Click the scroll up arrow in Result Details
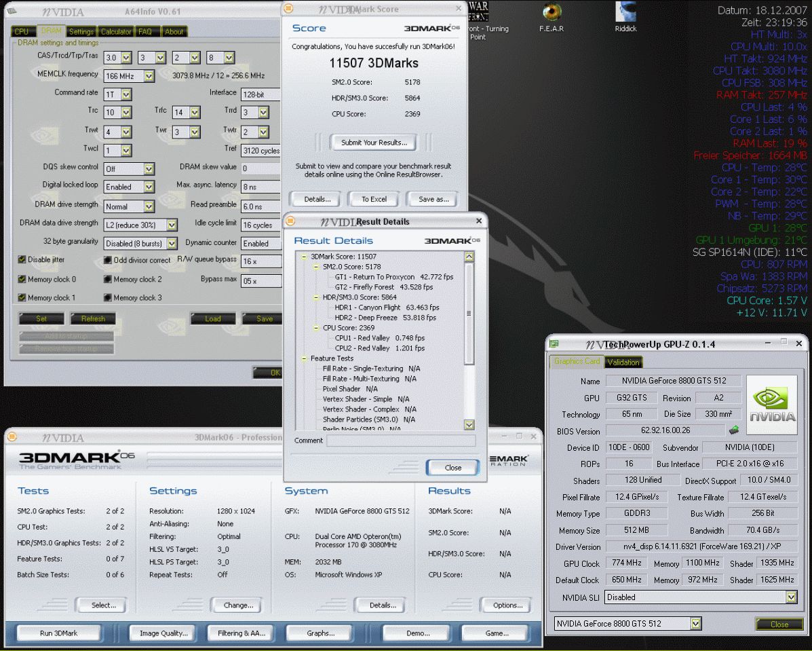This screenshot has height=651, width=812. pyautogui.click(x=469, y=257)
